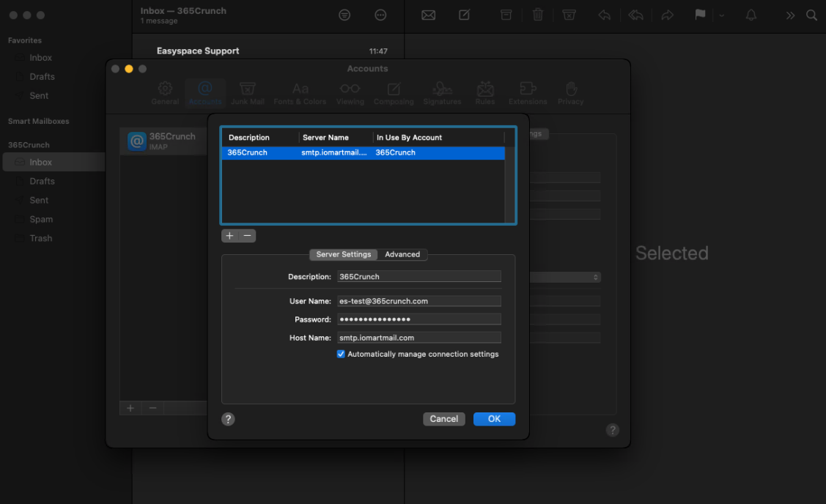Flag the message with the flag icon
Screen dimensions: 826x504
coord(700,15)
